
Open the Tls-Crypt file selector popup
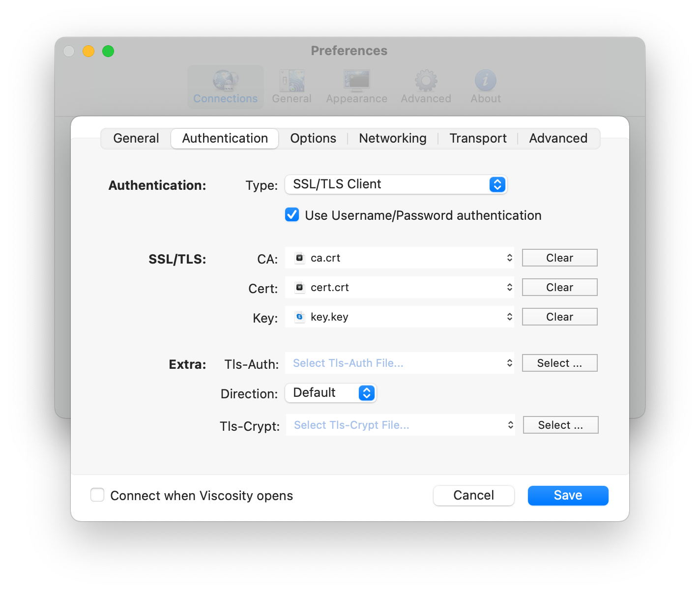400,425
